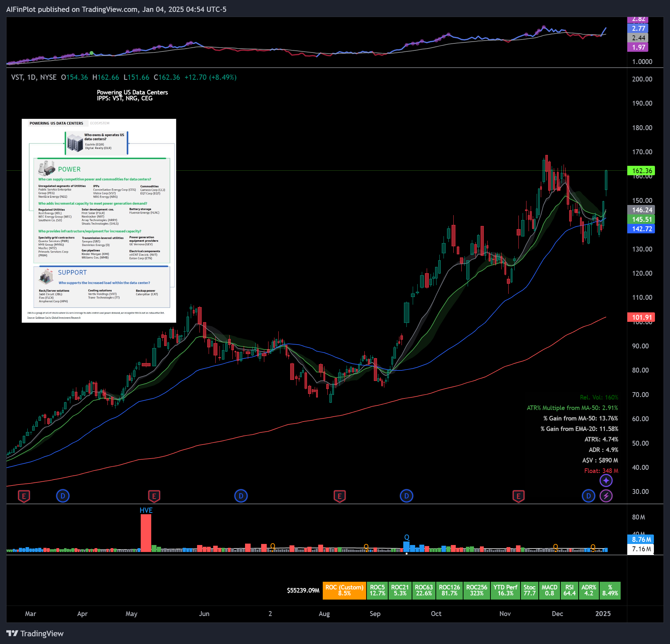The width and height of the screenshot is (670, 644).
Task: Click the purple lightning bolt icon
Action: 606,496
